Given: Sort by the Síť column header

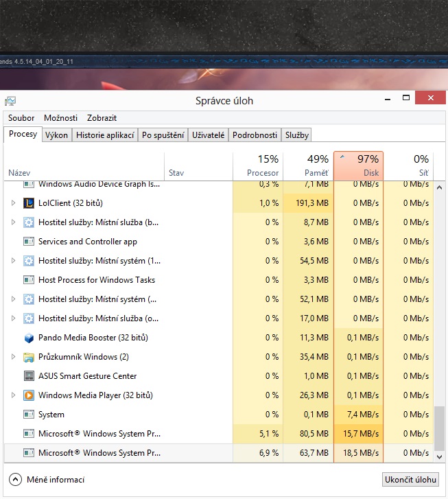Looking at the screenshot, I should click(x=408, y=166).
